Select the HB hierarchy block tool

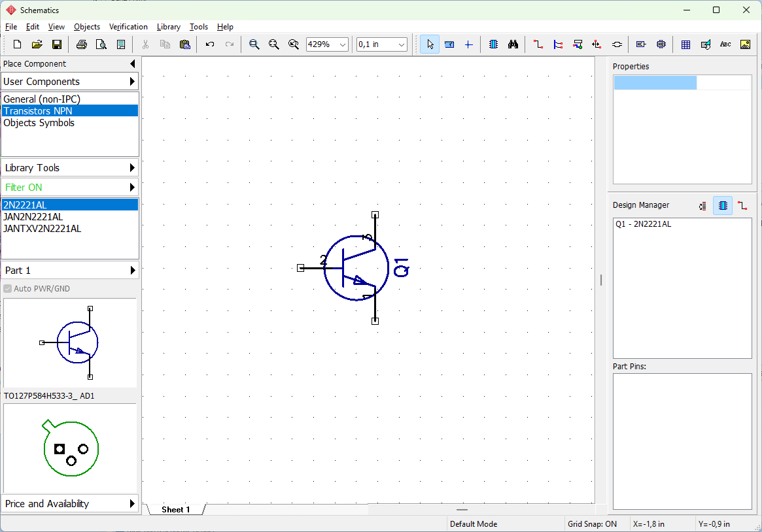[661, 44]
